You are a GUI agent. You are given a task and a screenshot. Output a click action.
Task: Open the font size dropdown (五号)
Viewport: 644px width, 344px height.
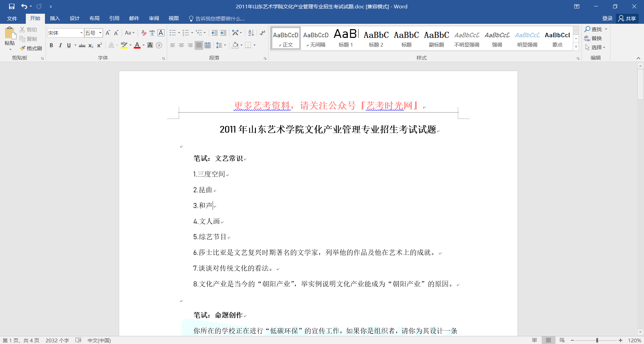pos(100,33)
